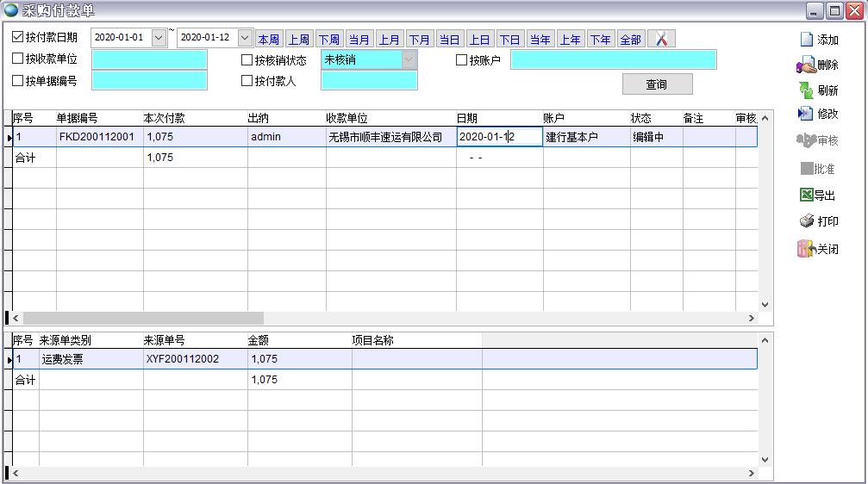Open the 未核销 status dropdown
Viewport: 868px width, 484px height.
click(x=409, y=59)
